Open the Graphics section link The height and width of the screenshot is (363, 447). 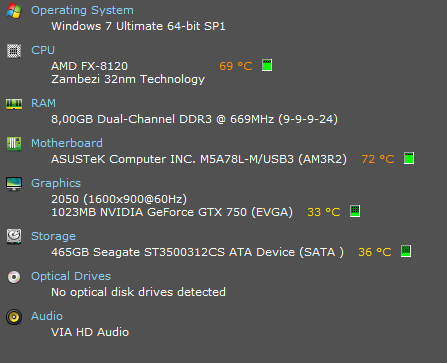[56, 183]
